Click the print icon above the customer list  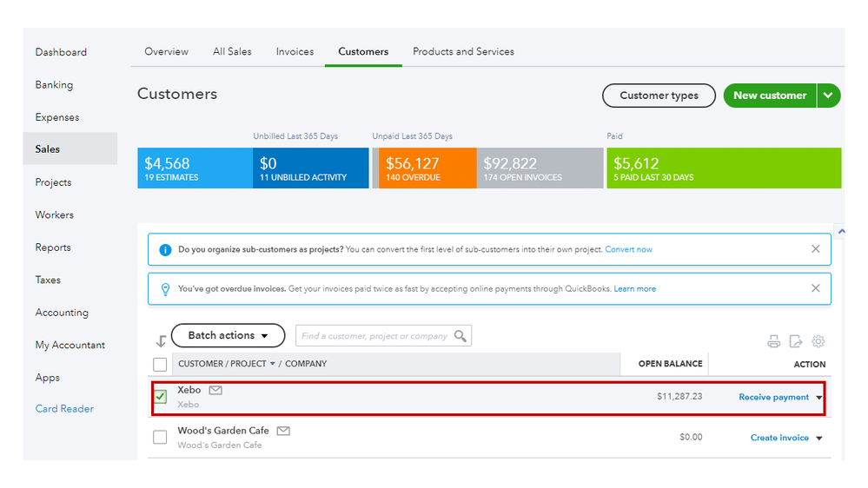(773, 342)
